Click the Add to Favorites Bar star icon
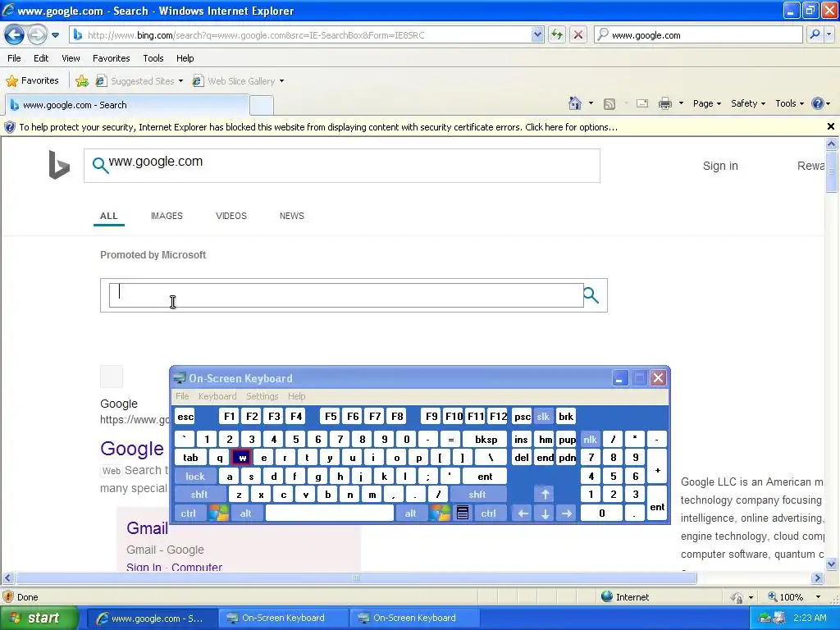Image resolution: width=840 pixels, height=630 pixels. tap(82, 81)
